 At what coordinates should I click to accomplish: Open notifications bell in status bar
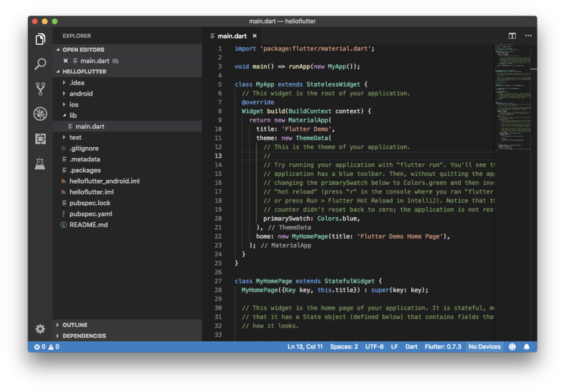click(x=526, y=347)
